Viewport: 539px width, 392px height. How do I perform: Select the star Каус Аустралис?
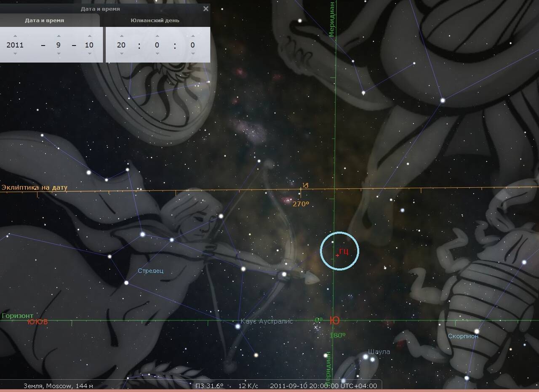[x=238, y=326]
